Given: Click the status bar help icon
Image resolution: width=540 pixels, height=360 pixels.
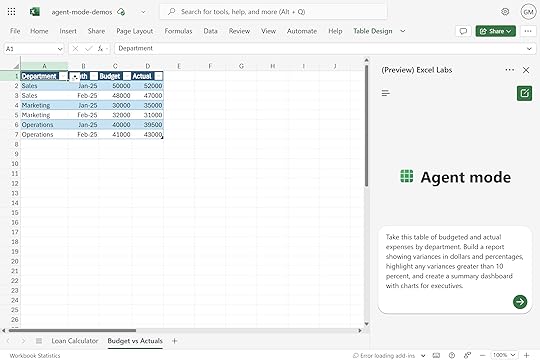Looking at the screenshot, I should click(x=452, y=355).
